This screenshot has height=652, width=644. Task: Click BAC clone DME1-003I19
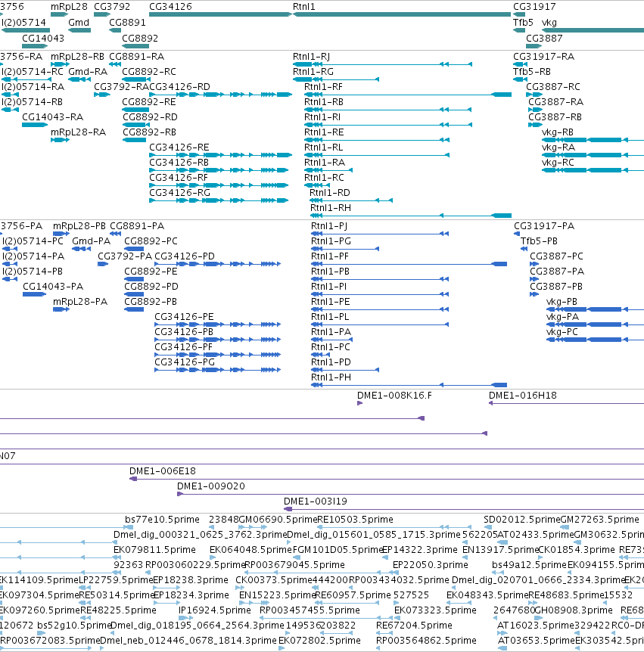316,501
